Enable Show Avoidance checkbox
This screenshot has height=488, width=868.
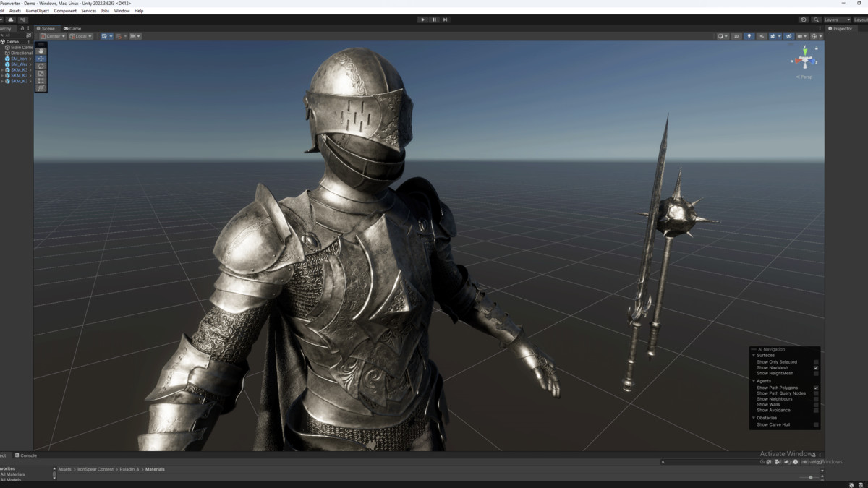[x=816, y=411]
